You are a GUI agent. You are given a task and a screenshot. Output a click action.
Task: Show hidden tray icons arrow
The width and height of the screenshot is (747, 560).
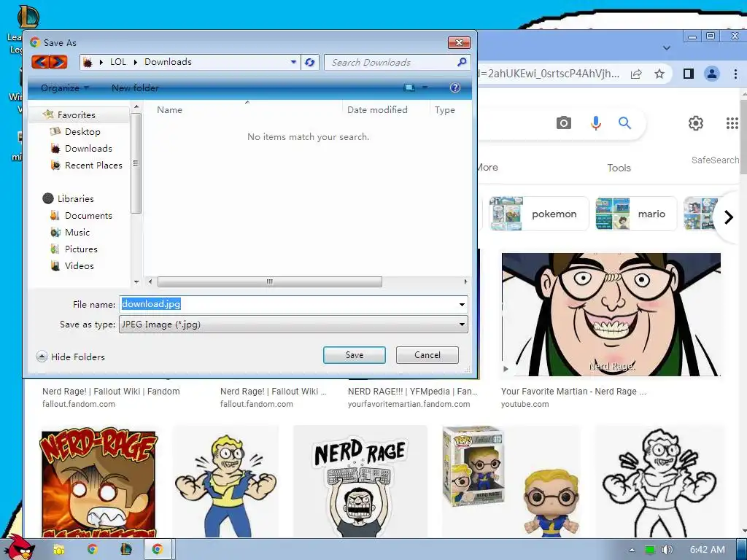point(632,550)
